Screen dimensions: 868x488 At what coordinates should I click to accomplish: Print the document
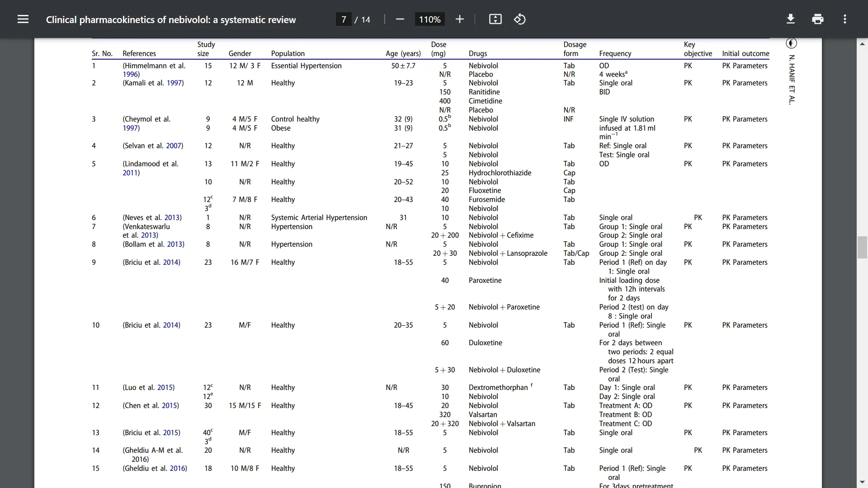tap(818, 19)
